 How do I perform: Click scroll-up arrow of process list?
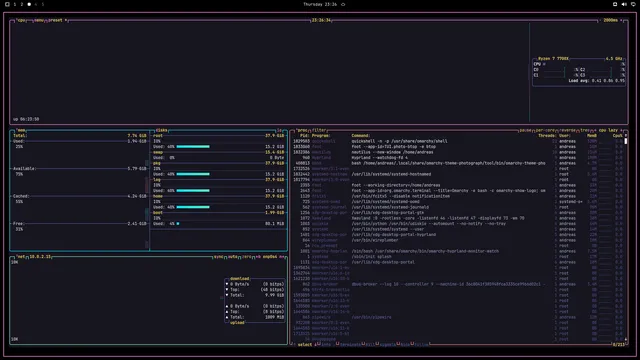626,136
